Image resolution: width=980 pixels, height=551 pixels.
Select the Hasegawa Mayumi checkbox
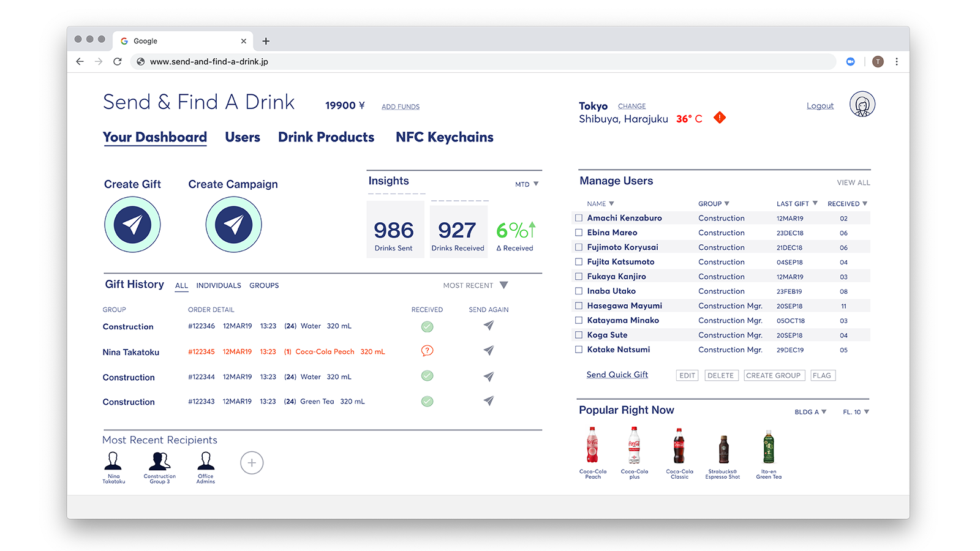(579, 305)
